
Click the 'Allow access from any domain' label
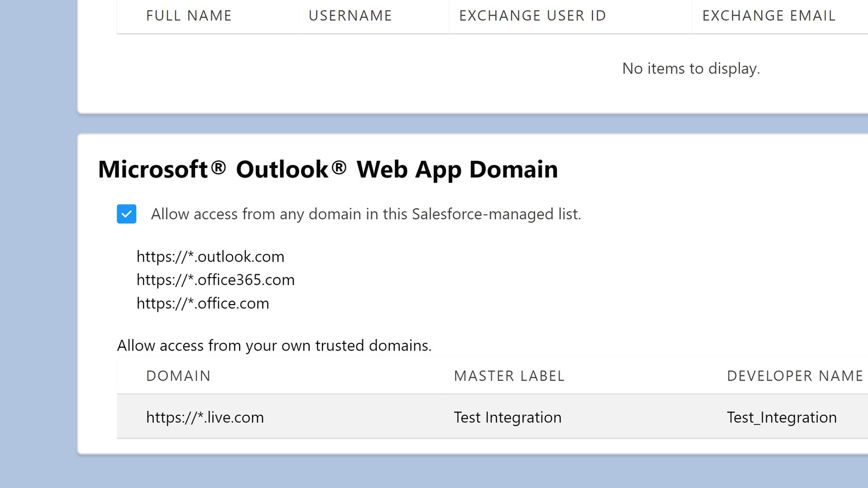tap(366, 214)
